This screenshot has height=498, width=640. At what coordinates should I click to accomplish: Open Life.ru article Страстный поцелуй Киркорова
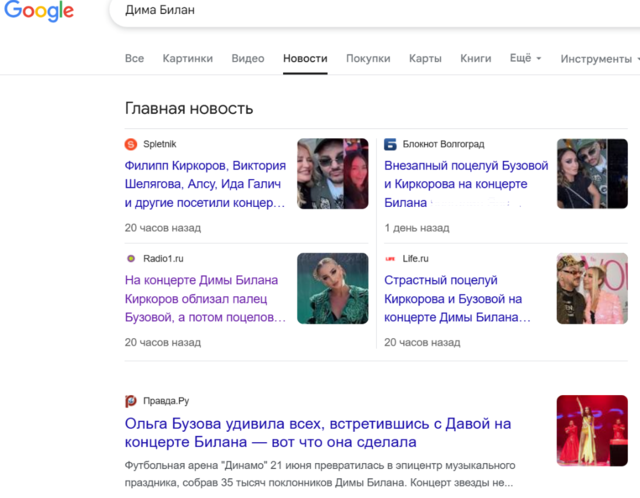(457, 299)
